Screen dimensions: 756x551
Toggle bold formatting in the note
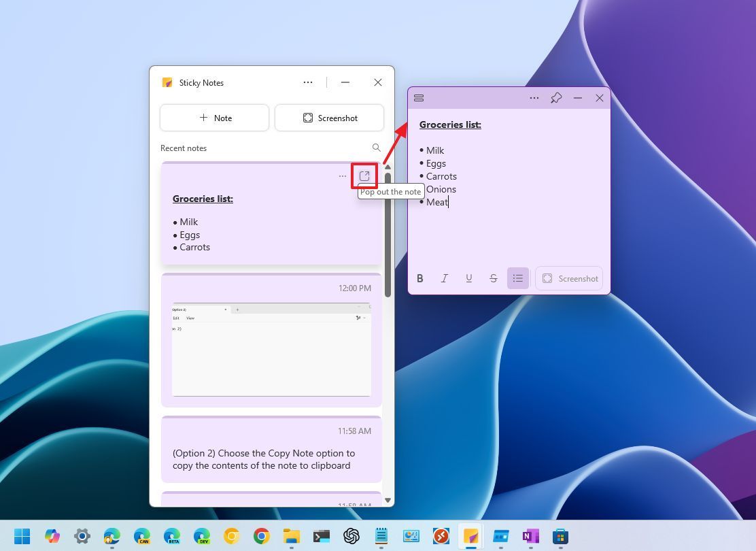click(420, 278)
